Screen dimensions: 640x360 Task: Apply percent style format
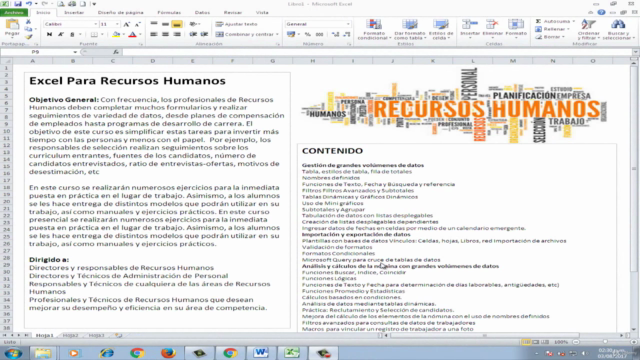coord(308,34)
